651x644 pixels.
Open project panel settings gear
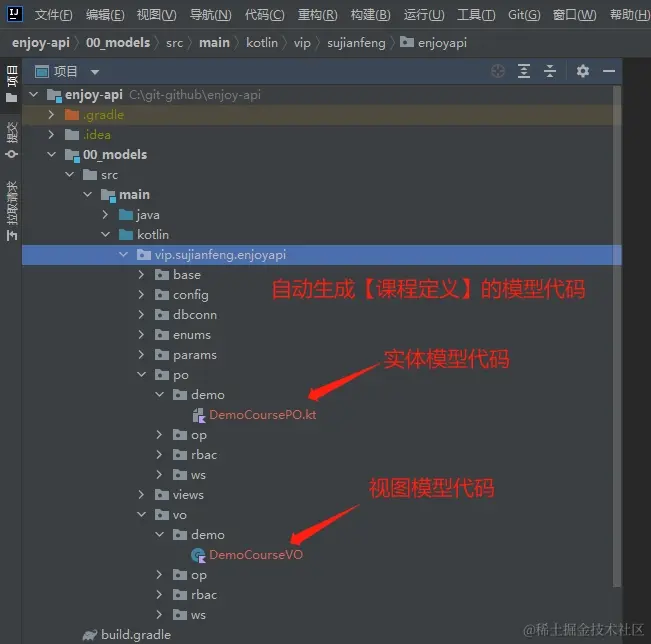tap(582, 71)
